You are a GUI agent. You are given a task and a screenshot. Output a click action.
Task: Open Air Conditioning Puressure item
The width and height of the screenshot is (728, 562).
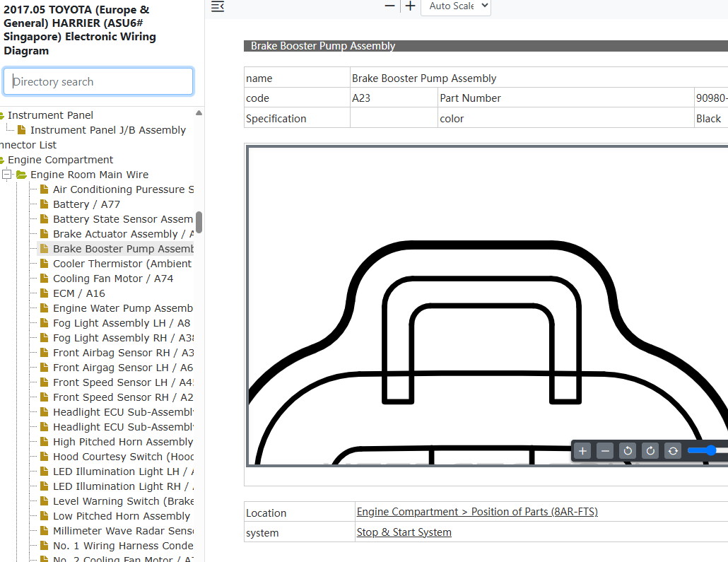pyautogui.click(x=123, y=189)
